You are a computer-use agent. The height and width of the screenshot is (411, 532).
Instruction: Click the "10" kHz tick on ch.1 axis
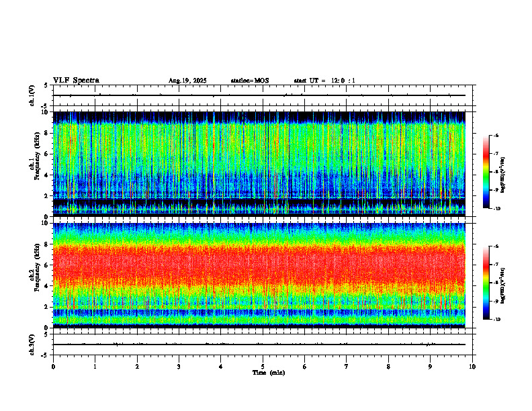point(46,112)
